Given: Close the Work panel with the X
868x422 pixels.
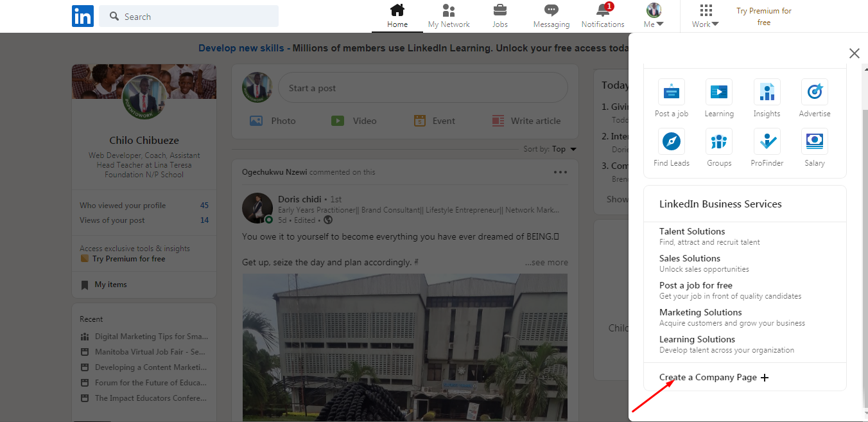Looking at the screenshot, I should point(854,53).
